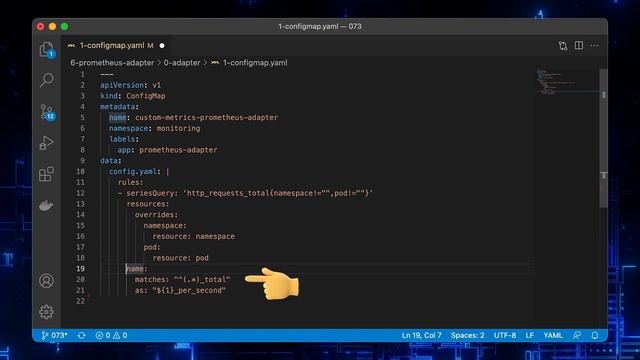Change the end of line sequence LF
Image resolution: width=640 pixels, height=360 pixels.
tap(529, 335)
